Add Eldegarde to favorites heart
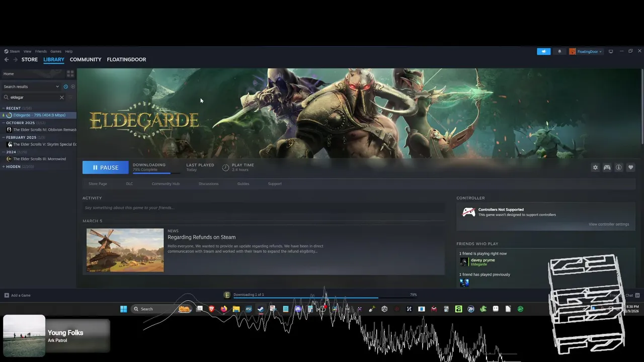This screenshot has width=644, height=362. pyautogui.click(x=630, y=167)
